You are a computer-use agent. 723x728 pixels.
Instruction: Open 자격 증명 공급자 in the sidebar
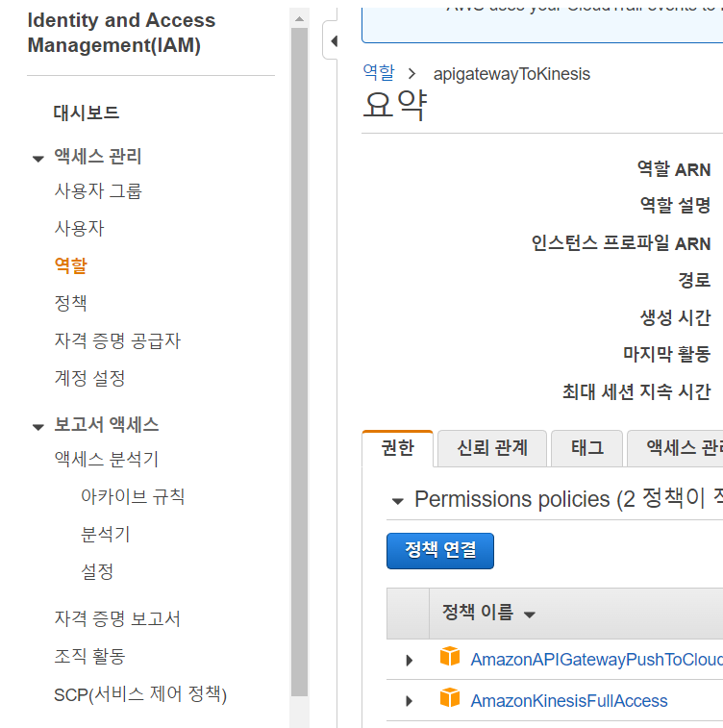click(x=117, y=340)
